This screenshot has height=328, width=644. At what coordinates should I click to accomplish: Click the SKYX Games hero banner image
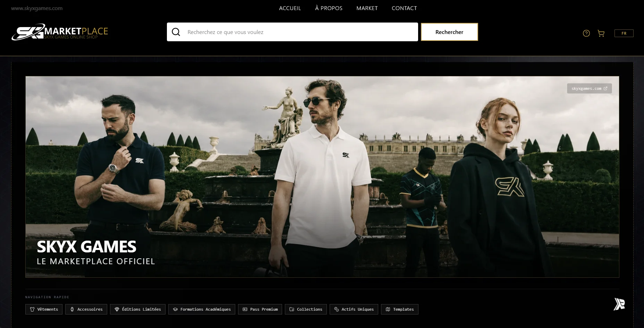click(x=322, y=177)
